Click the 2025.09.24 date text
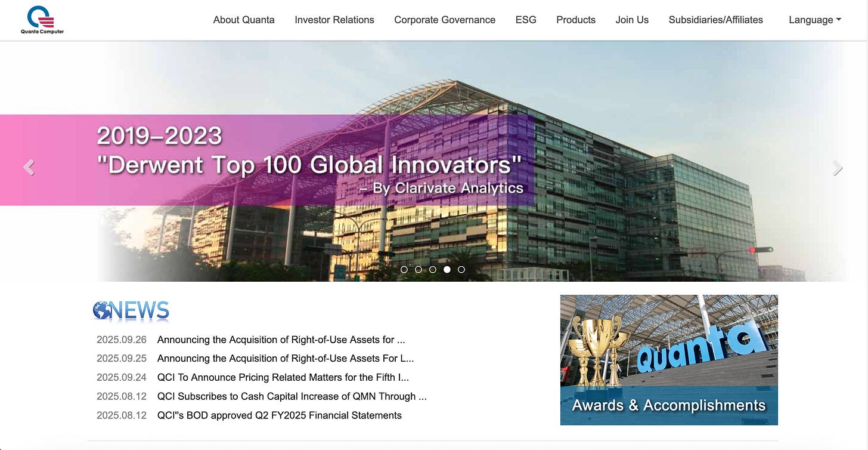This screenshot has height=450, width=868. tap(122, 377)
